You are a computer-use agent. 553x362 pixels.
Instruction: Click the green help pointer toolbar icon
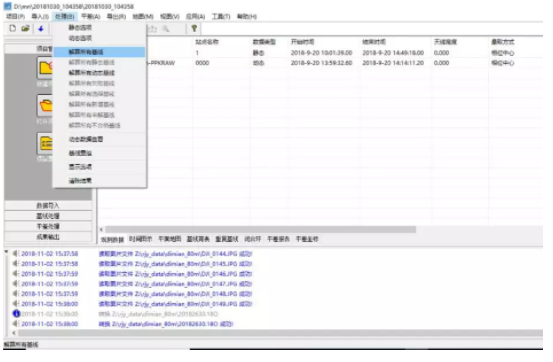[x=194, y=29]
